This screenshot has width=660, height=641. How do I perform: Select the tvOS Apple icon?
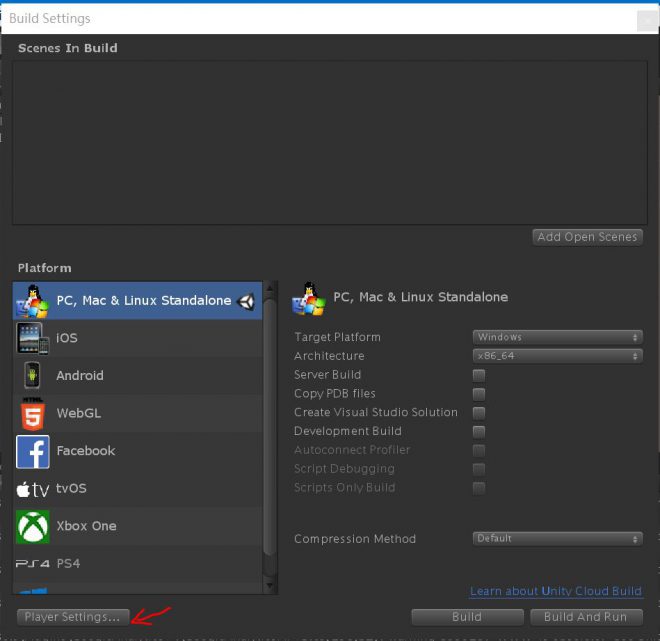click(x=32, y=489)
